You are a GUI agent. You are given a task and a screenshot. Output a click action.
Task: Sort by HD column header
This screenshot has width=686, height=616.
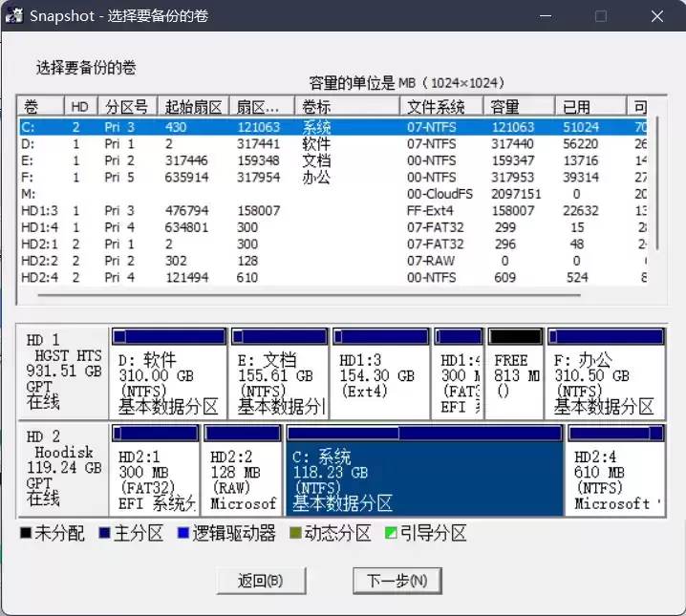(x=81, y=106)
